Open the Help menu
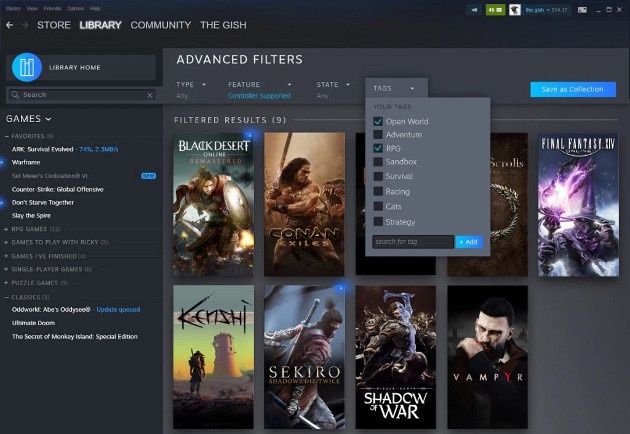 [95, 8]
